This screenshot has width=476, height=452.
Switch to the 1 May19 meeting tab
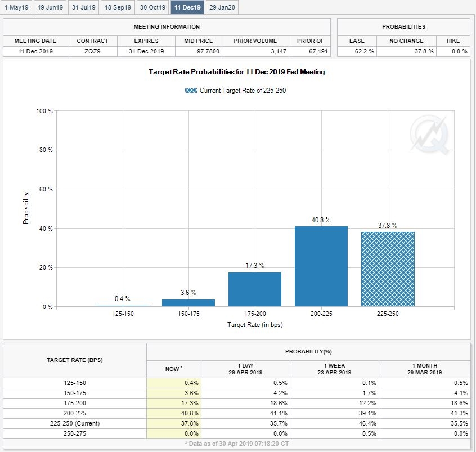(16, 7)
